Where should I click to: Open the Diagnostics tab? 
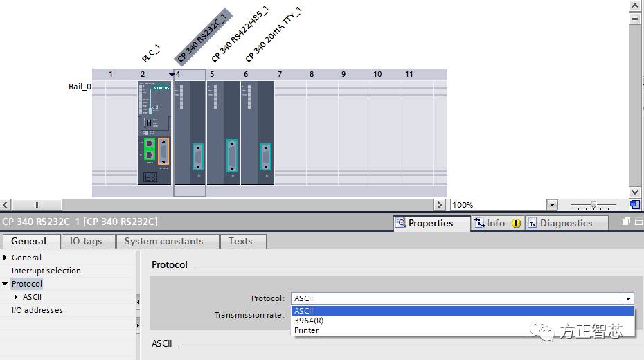(566, 223)
